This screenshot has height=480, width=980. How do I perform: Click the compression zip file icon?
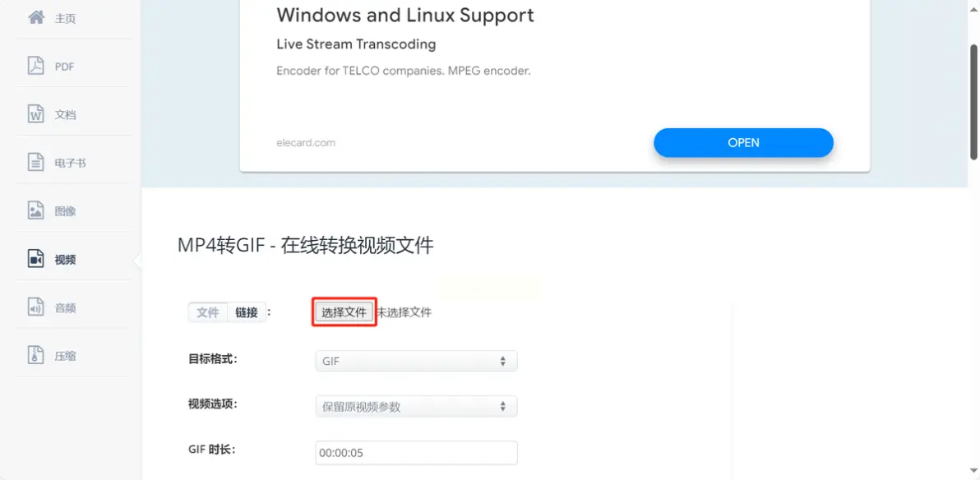pos(35,355)
